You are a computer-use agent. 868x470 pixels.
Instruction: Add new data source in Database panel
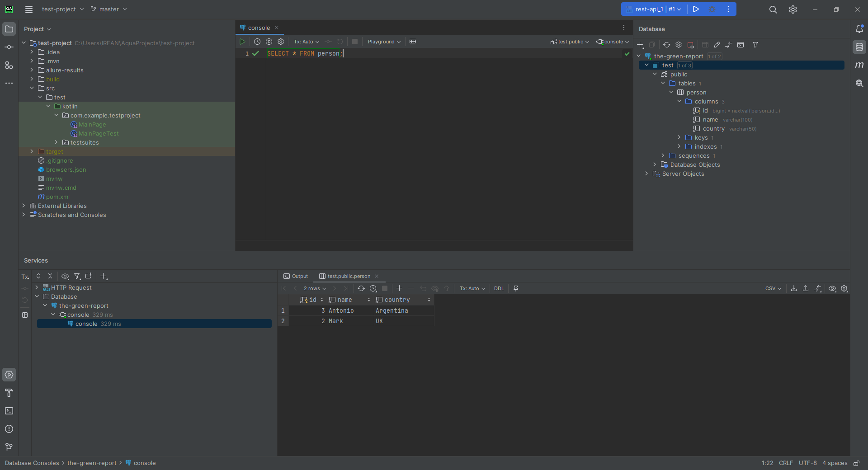[640, 45]
